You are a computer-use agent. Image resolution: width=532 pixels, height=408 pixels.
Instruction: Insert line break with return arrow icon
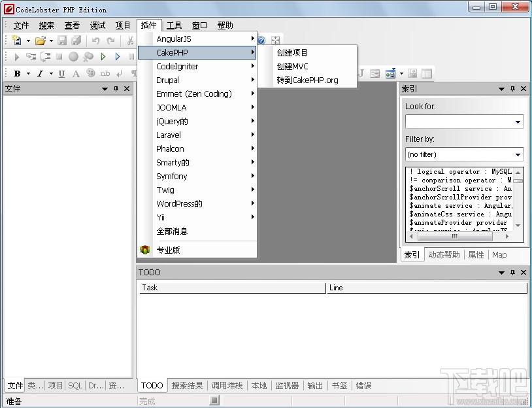120,74
